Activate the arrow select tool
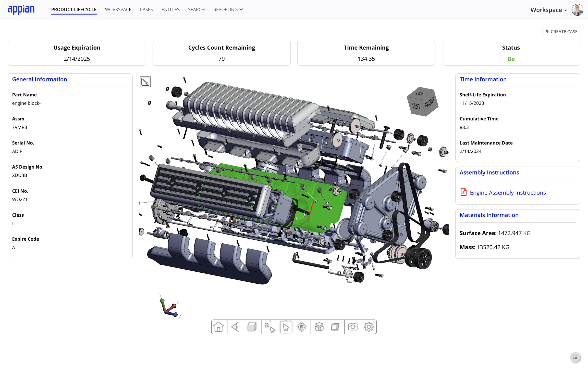The height and width of the screenshot is (368, 588). click(286, 327)
